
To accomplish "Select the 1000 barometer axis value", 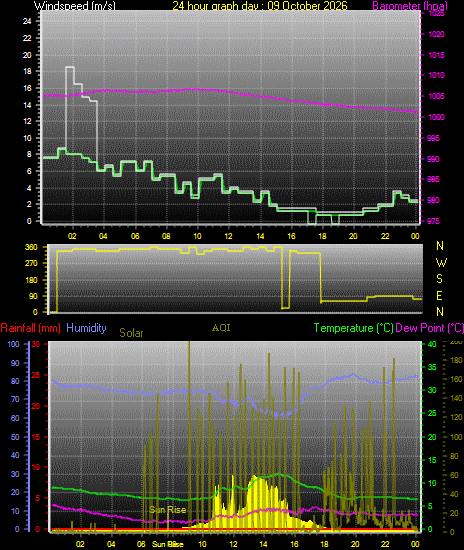I will 437,117.
